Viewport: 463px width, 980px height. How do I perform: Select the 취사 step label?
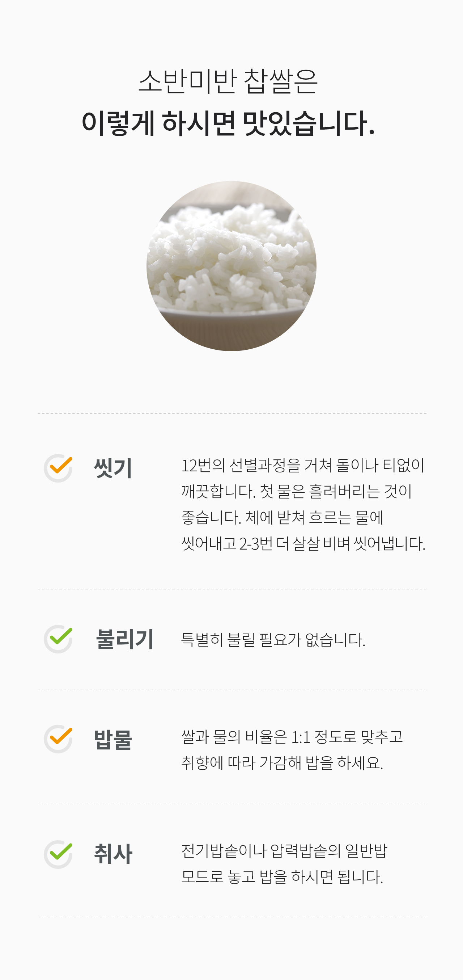click(x=113, y=854)
